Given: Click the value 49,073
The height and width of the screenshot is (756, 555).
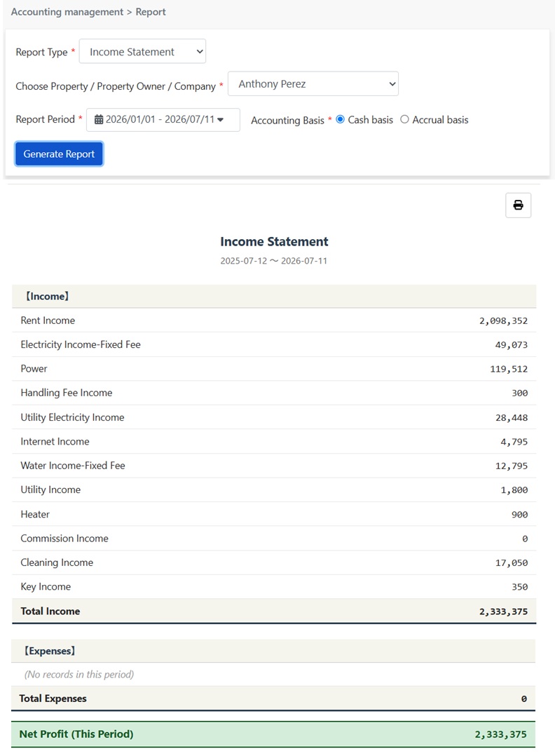Looking at the screenshot, I should (511, 345).
